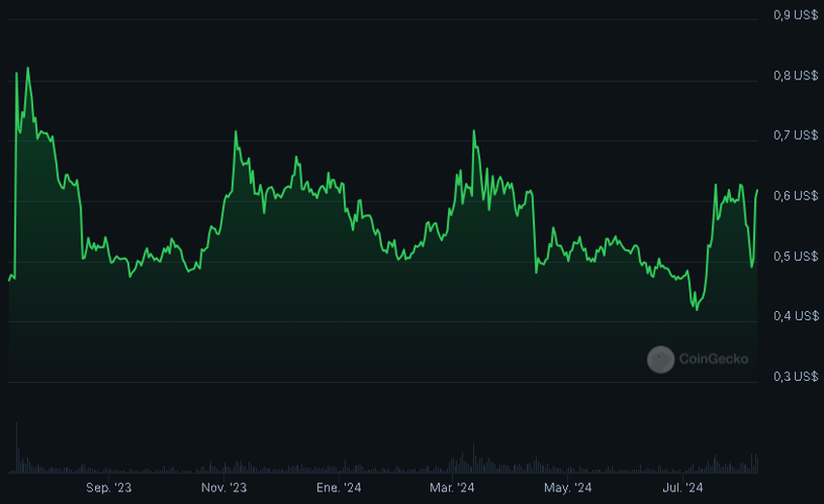The height and width of the screenshot is (504, 824).
Task: Click the 0,7 US$ price axis label
Action: click(796, 136)
